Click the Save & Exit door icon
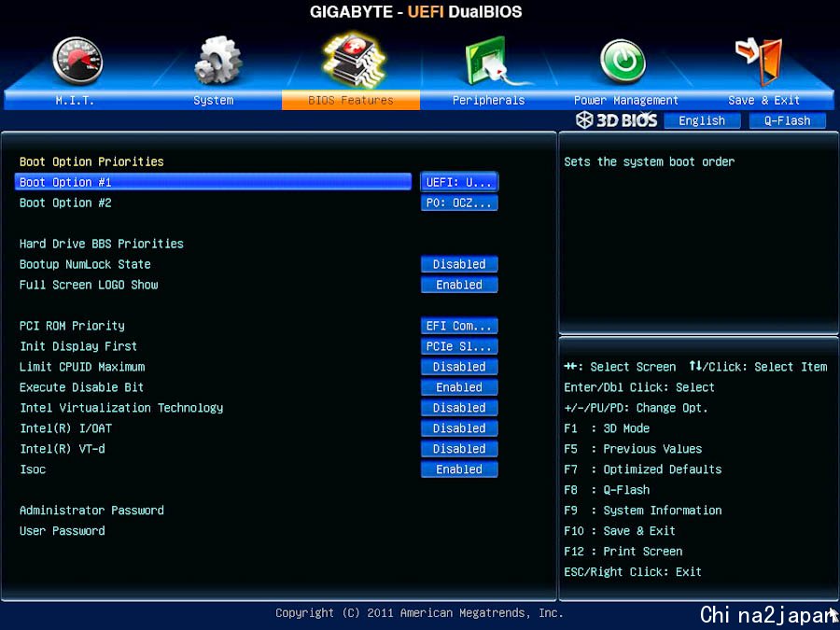Viewport: 840px width, 630px height. (x=759, y=61)
